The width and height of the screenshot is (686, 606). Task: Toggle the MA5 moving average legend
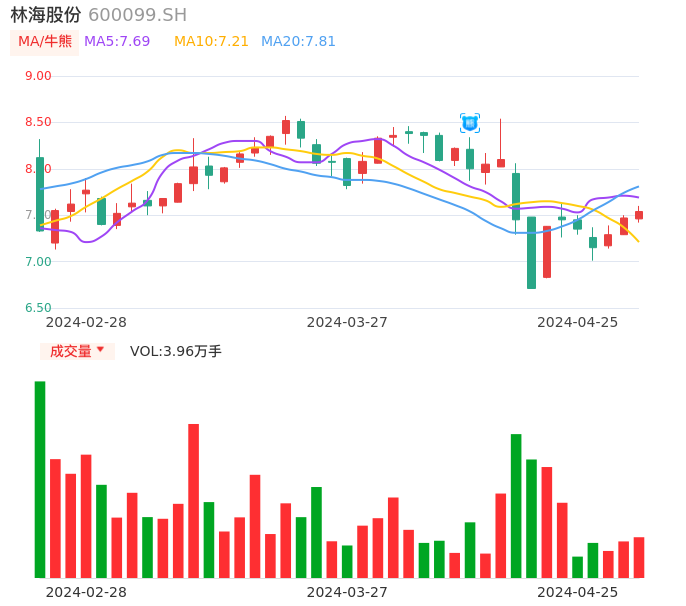click(117, 42)
